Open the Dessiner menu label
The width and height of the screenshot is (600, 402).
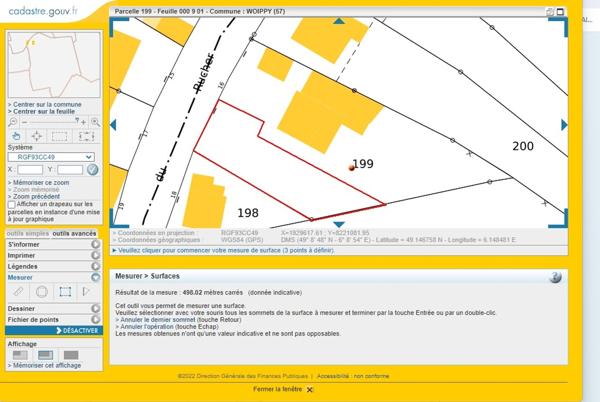pos(21,308)
